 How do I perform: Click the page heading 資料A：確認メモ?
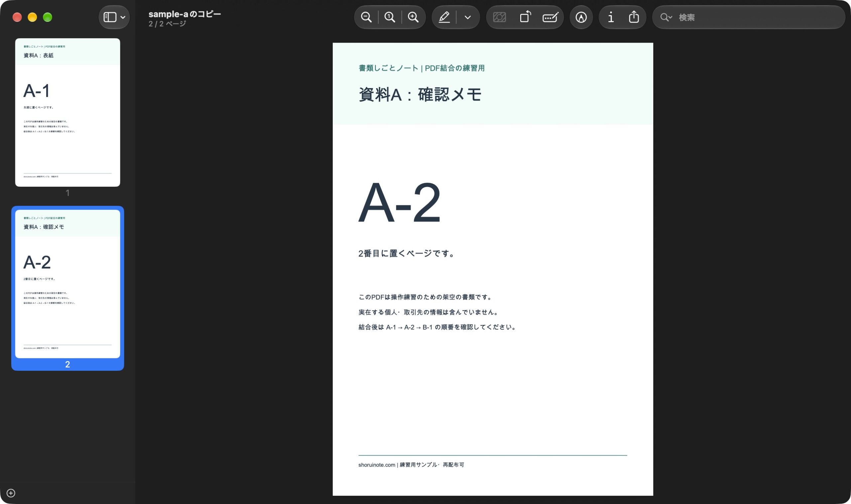tap(420, 94)
